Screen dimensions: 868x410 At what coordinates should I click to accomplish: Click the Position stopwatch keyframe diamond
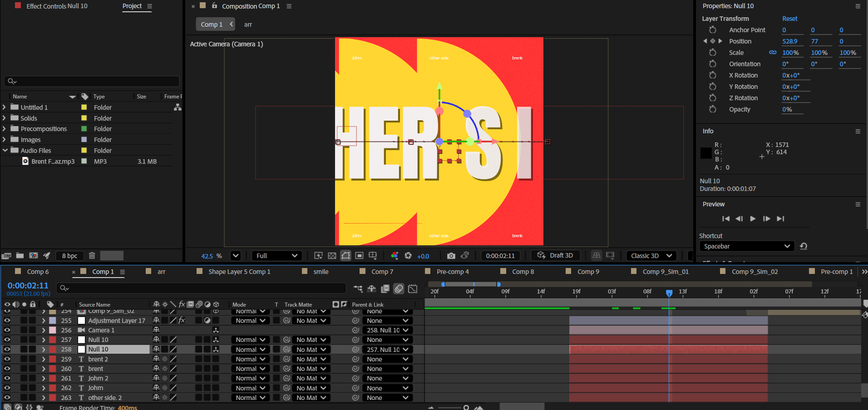712,41
